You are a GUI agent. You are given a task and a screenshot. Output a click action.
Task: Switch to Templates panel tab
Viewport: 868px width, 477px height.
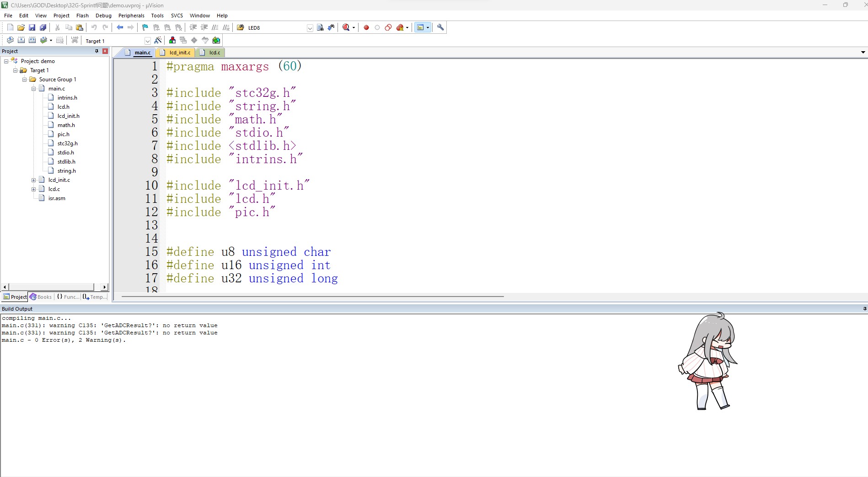(95, 297)
